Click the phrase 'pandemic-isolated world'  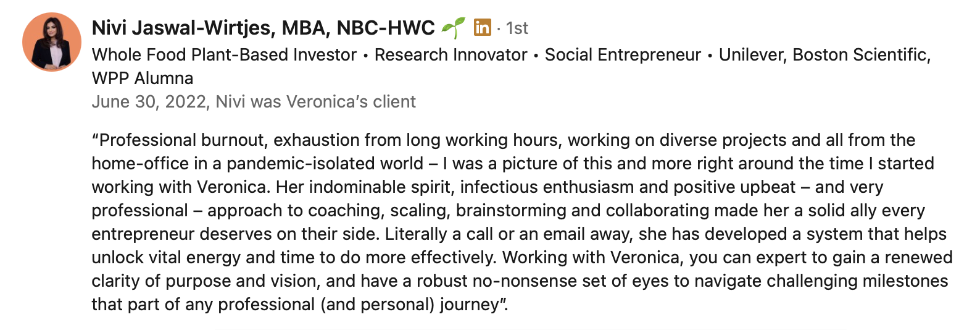pos(325,164)
